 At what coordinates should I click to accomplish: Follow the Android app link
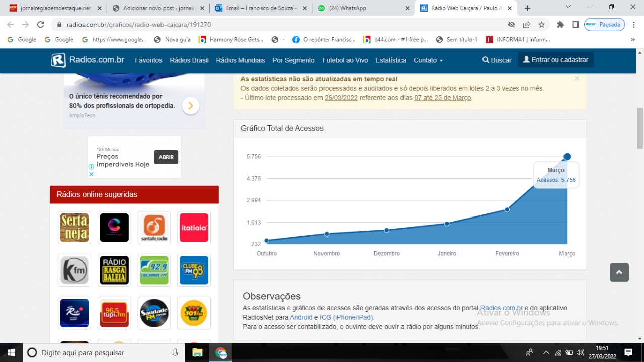301,317
